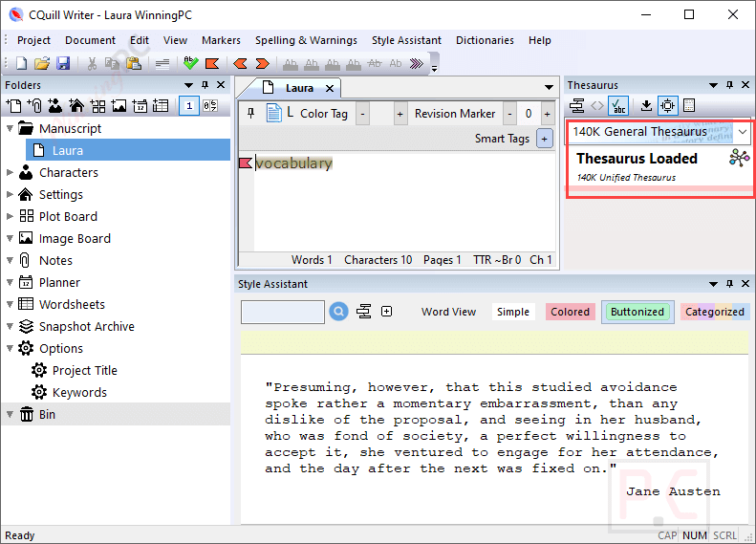756x544 pixels.
Task: Add an image board in Folders toolbar
Action: (x=119, y=105)
